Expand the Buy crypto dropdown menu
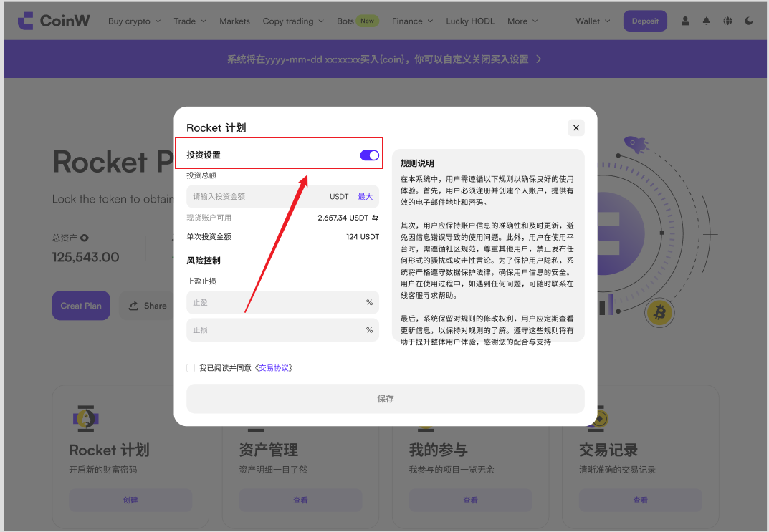 coord(134,21)
